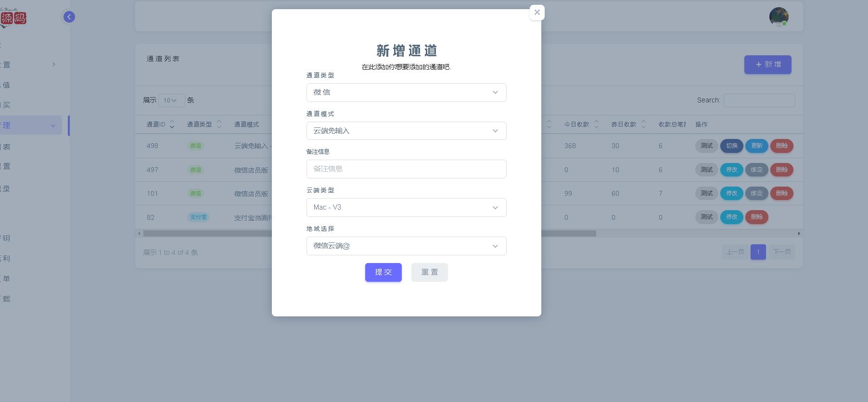
Task: Click the right arrow of the horizontal scrollbar
Action: point(799,234)
